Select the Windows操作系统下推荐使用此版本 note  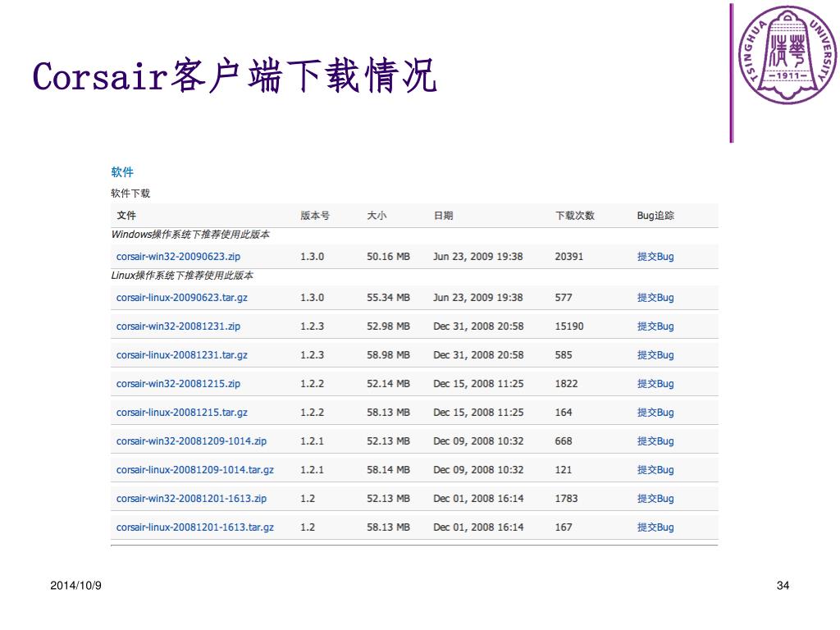(190, 234)
